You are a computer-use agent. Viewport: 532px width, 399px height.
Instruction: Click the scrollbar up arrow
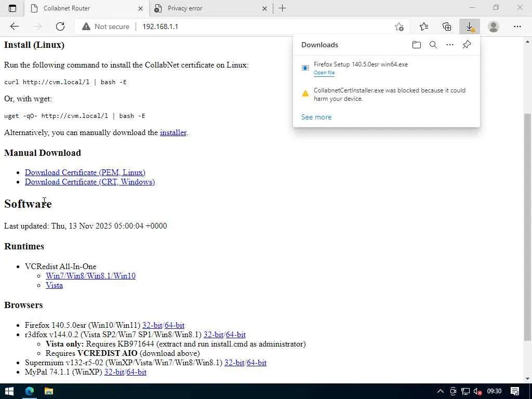coord(527,42)
